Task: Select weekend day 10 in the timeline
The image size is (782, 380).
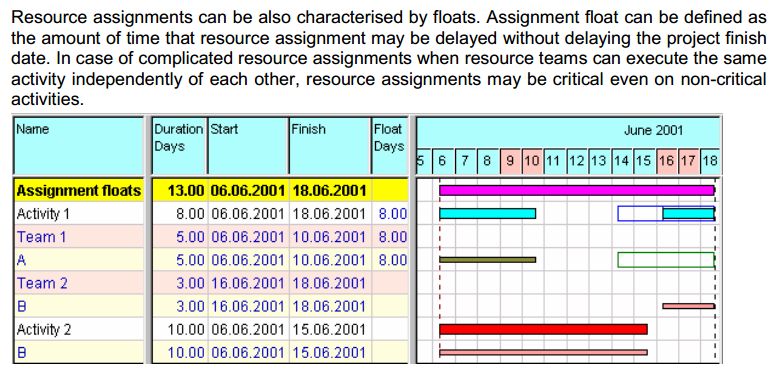Action: pyautogui.click(x=532, y=161)
